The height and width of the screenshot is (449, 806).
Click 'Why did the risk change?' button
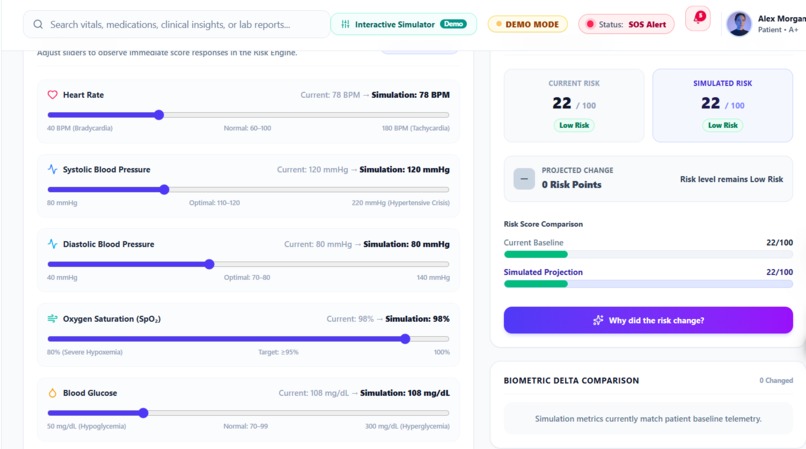pyautogui.click(x=648, y=320)
